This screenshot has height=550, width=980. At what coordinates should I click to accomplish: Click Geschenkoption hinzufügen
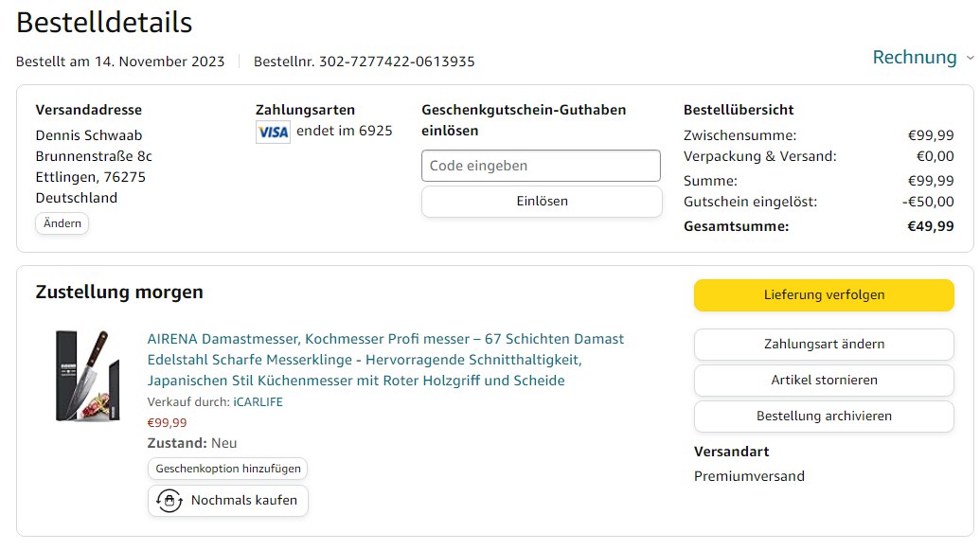(228, 469)
